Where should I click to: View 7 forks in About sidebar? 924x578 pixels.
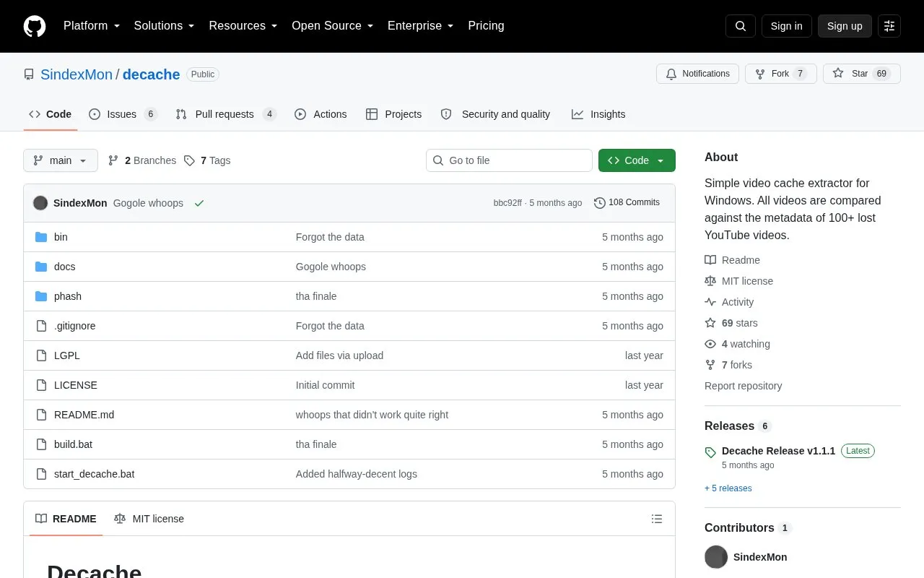pos(728,365)
